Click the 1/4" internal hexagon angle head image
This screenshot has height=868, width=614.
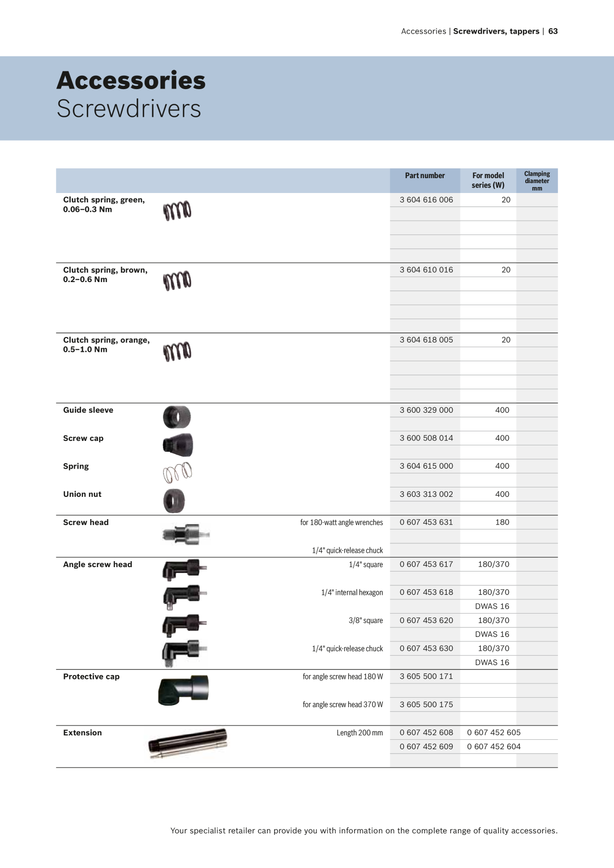[x=184, y=597]
